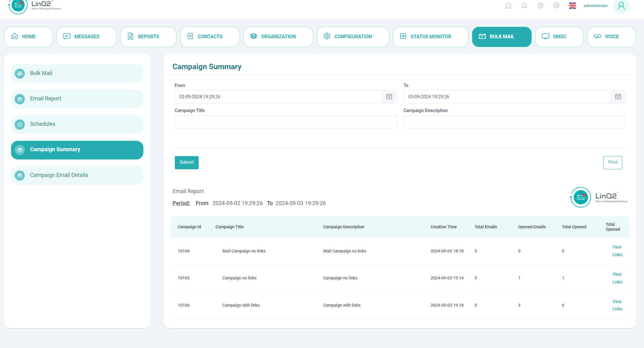The image size is (644, 348).
Task: Click the Campaign Title input field
Action: (x=285, y=122)
